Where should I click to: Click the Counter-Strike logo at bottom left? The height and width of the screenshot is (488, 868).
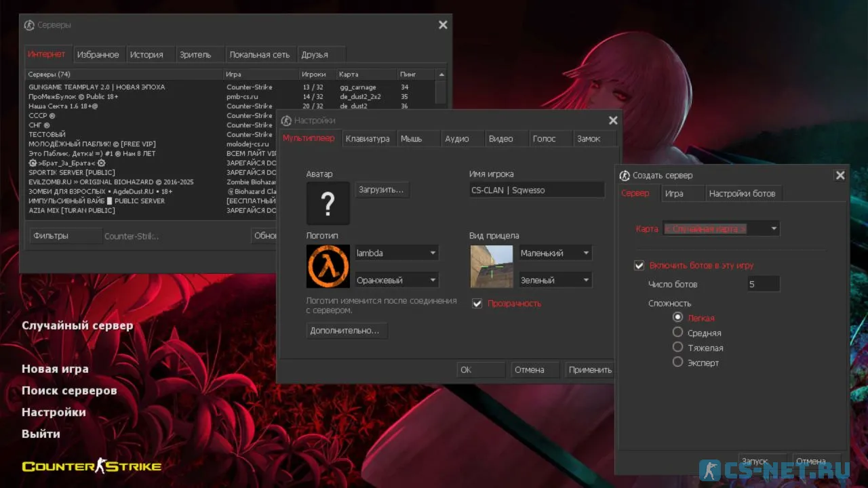(x=92, y=466)
